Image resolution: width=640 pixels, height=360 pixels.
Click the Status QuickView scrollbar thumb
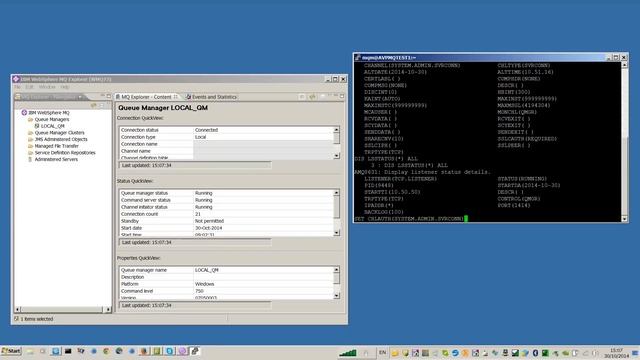336,207
